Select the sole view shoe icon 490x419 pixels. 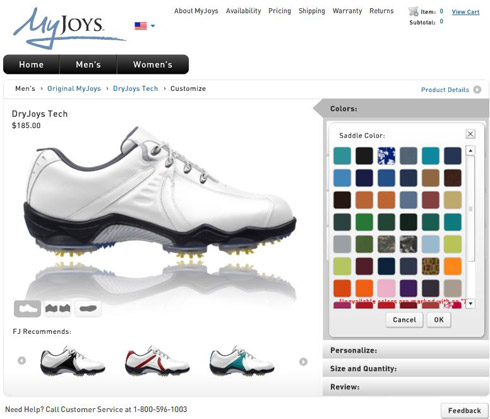88,308
